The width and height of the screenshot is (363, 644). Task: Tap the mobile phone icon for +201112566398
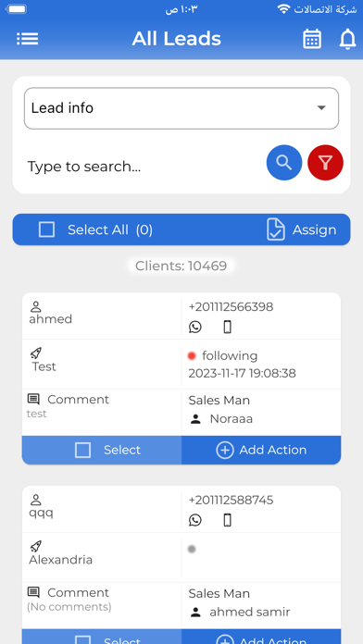227,327
